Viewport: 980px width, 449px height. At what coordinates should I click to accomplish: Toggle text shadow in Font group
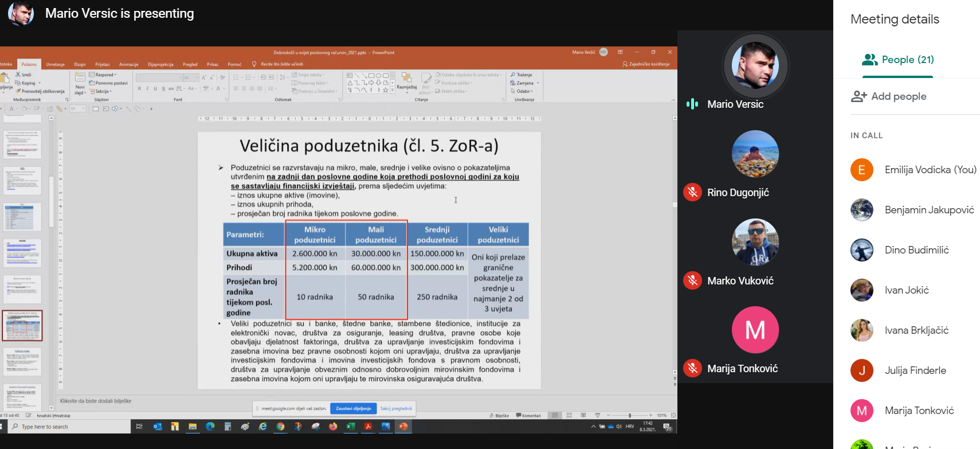(x=163, y=88)
